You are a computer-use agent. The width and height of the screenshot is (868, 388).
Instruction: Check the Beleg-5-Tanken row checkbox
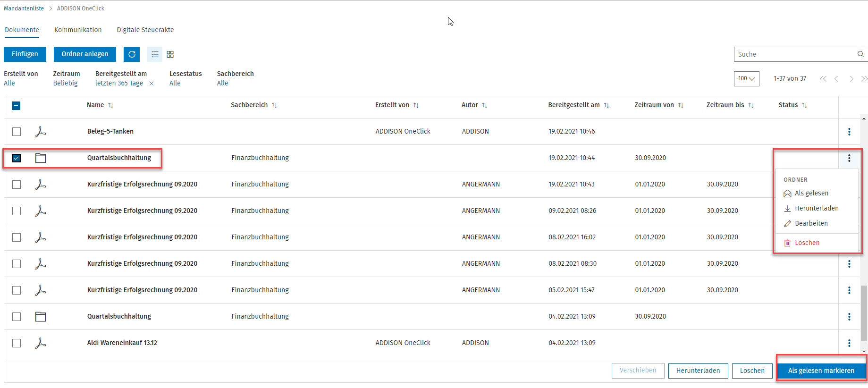pyautogui.click(x=17, y=132)
